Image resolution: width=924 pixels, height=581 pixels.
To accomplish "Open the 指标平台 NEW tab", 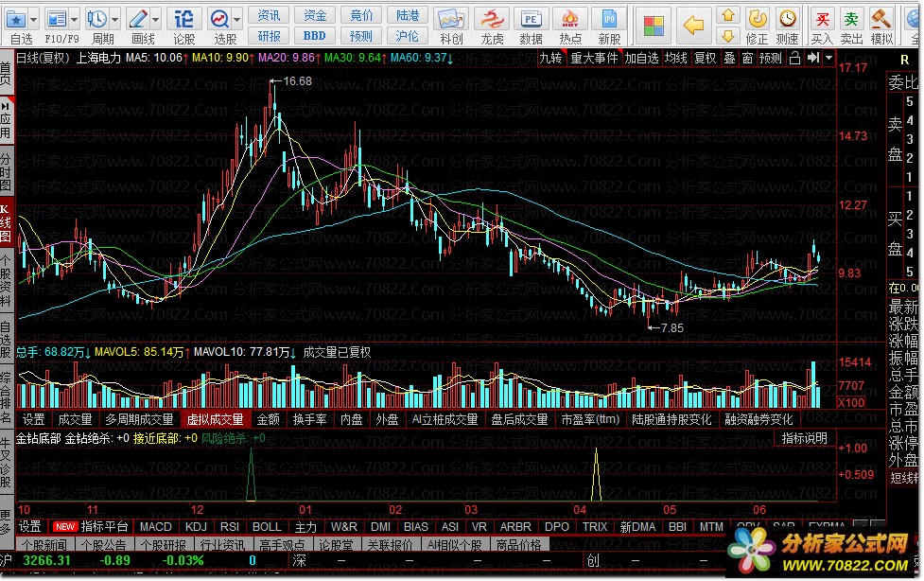I will coord(91,527).
